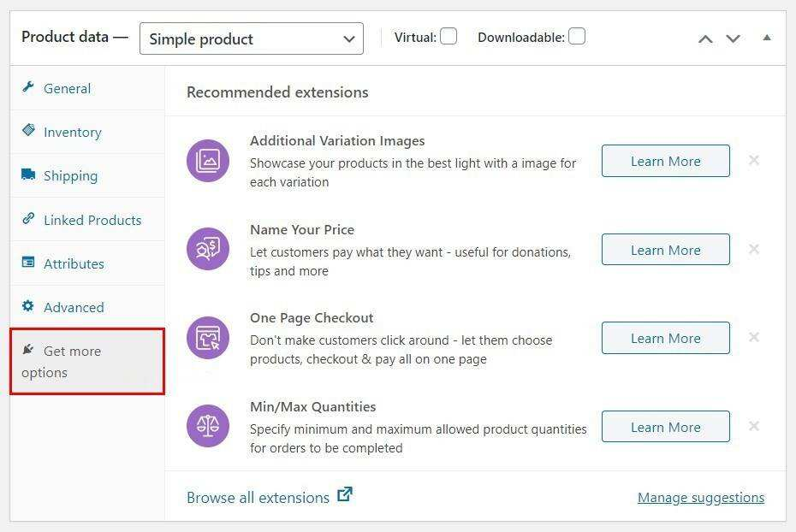This screenshot has height=532, width=796.
Task: Click the One Page Checkout icon
Action: coord(207,337)
